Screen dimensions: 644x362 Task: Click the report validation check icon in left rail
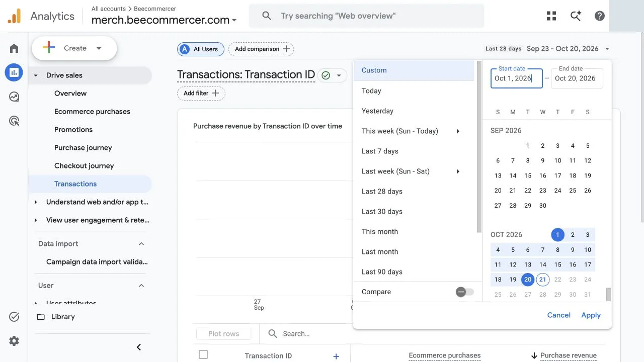[14, 317]
